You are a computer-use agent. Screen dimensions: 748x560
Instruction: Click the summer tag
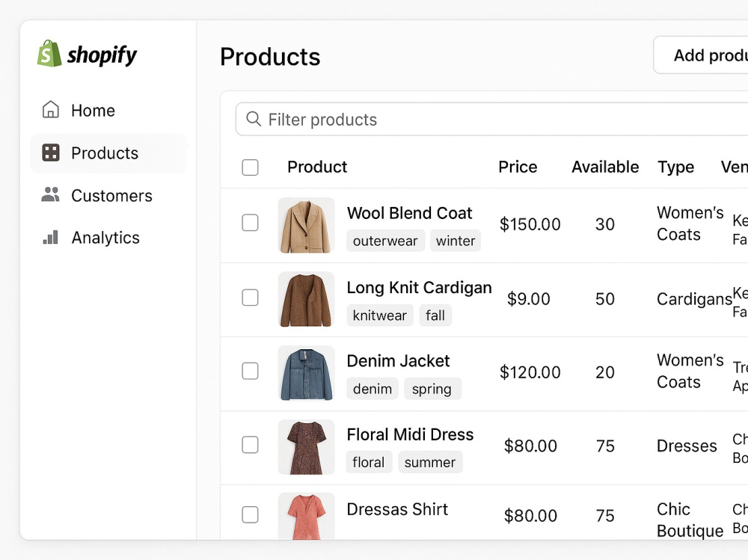(430, 462)
